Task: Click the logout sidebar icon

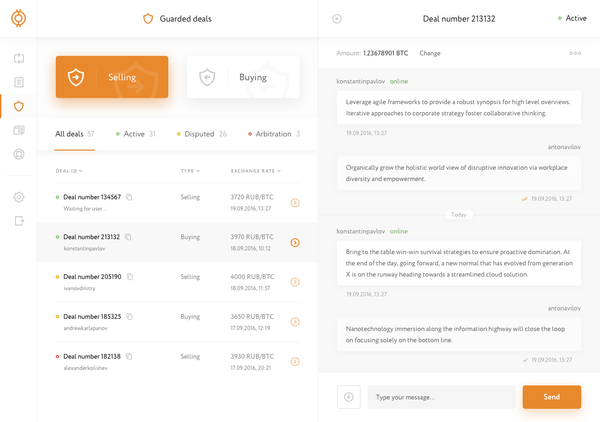Action: (19, 221)
